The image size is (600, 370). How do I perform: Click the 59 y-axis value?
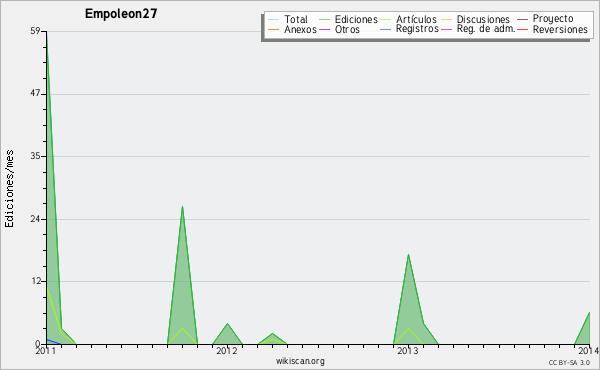tap(35, 31)
